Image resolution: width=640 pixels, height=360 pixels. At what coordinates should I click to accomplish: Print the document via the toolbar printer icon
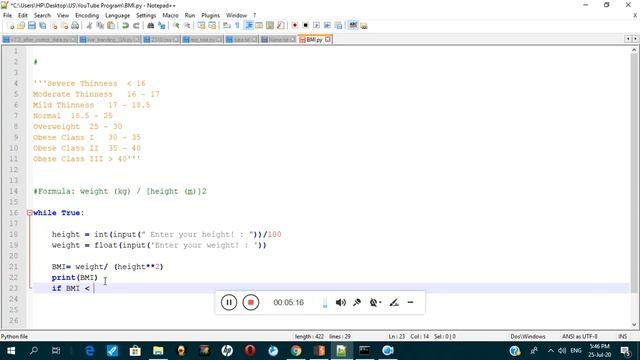(75, 26)
